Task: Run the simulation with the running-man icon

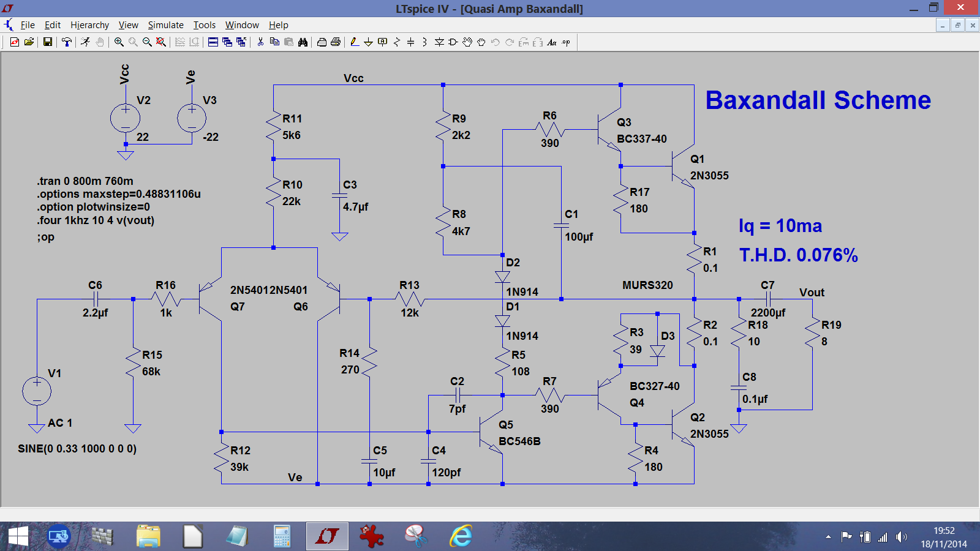Action: (x=85, y=42)
